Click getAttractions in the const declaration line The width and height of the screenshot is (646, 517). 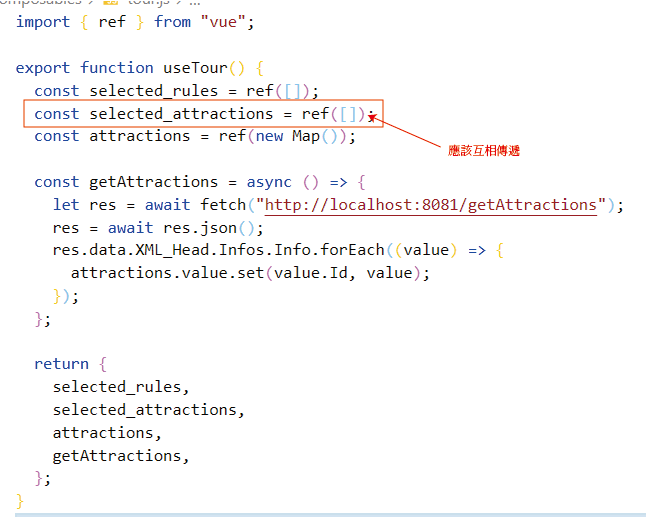pyautogui.click(x=154, y=182)
